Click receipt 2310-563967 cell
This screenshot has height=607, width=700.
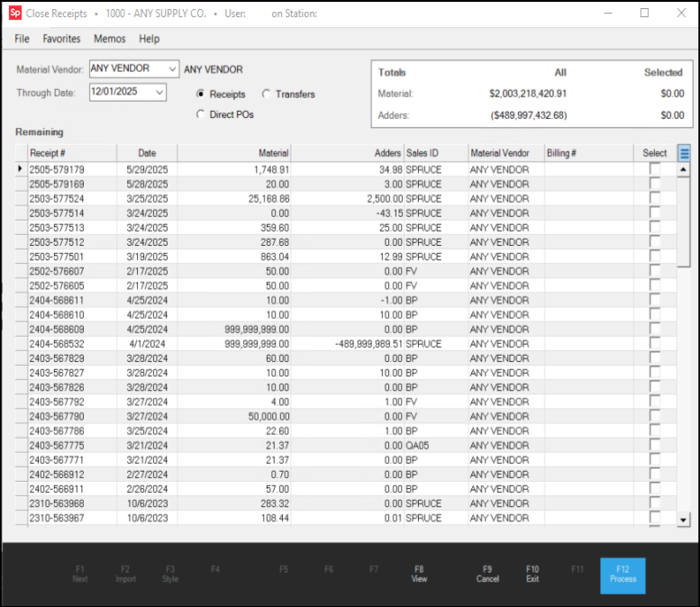point(72,518)
